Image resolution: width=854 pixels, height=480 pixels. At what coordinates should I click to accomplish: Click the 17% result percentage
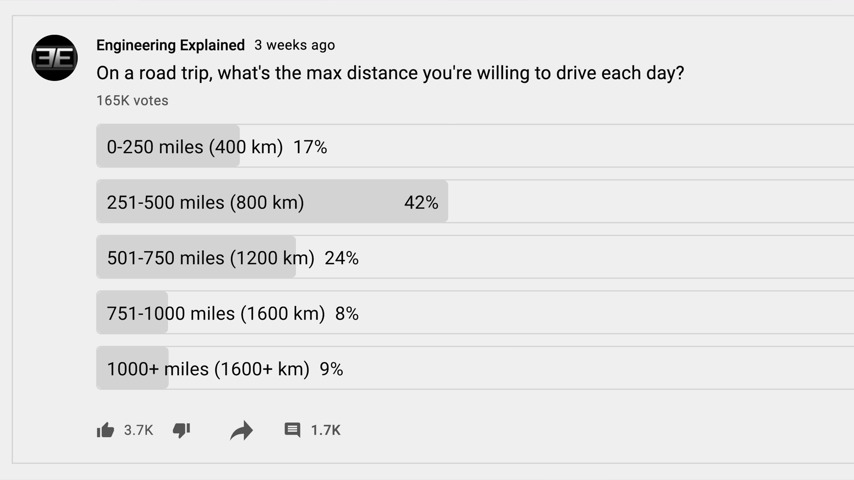pyautogui.click(x=310, y=147)
